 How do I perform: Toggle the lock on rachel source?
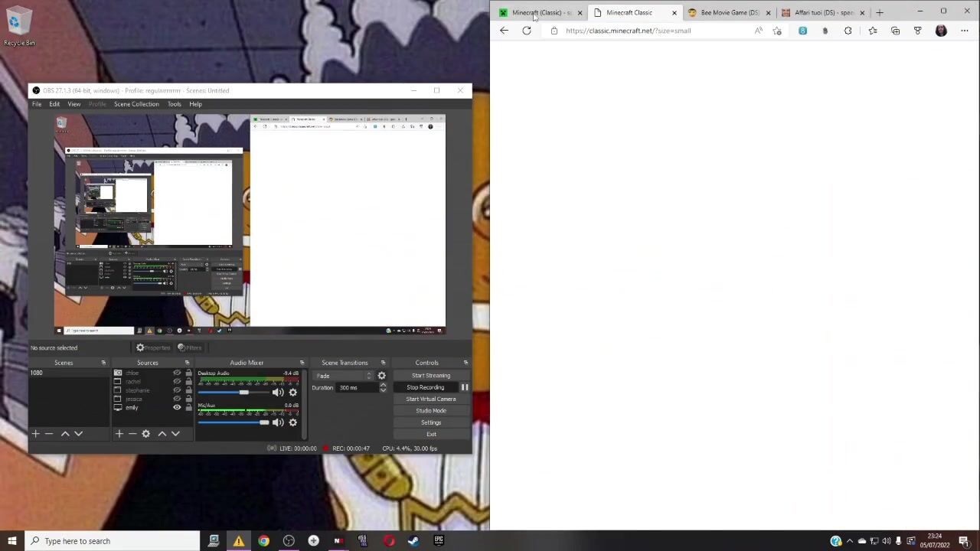(x=188, y=381)
